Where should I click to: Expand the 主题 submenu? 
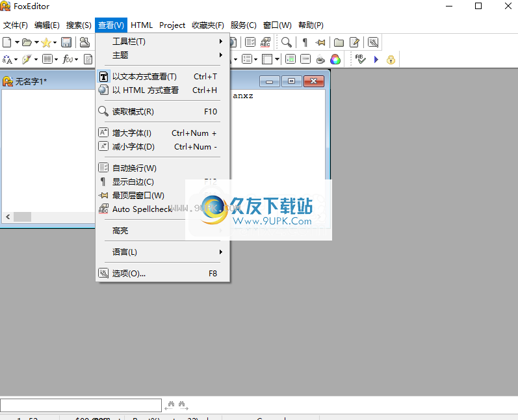coord(162,55)
